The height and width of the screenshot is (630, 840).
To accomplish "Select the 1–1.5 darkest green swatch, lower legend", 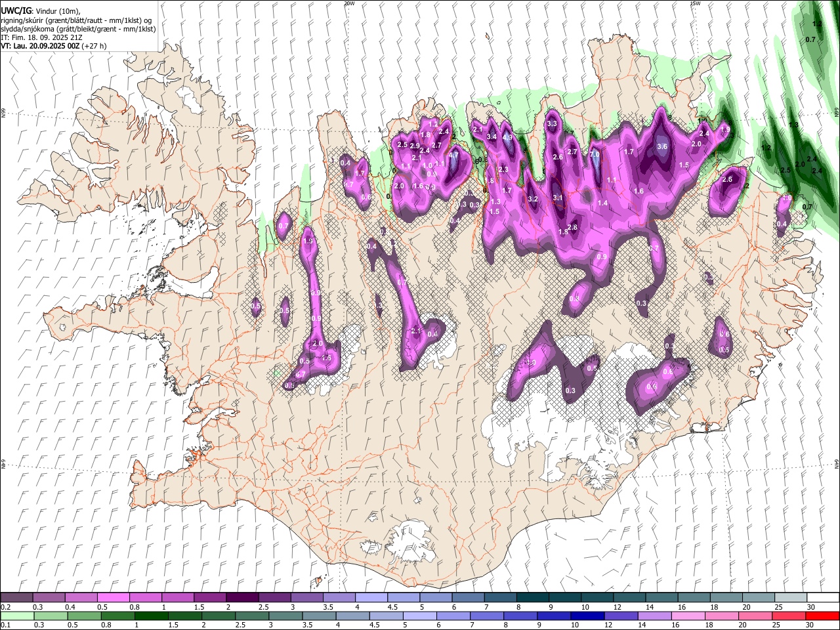I will pyautogui.click(x=151, y=616).
